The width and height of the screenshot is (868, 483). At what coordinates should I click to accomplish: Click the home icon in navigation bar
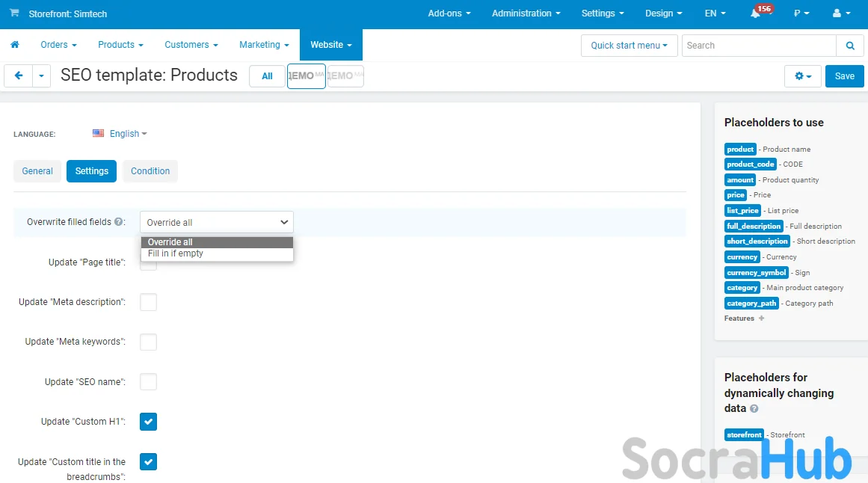(x=14, y=45)
